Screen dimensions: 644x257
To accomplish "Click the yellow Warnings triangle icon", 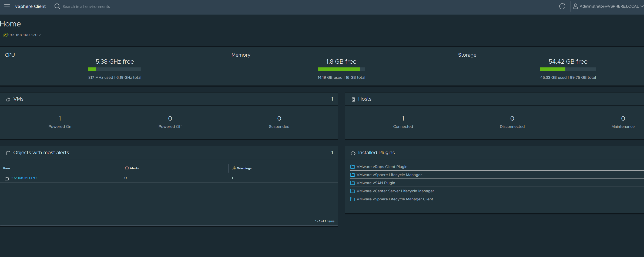I will click(234, 168).
